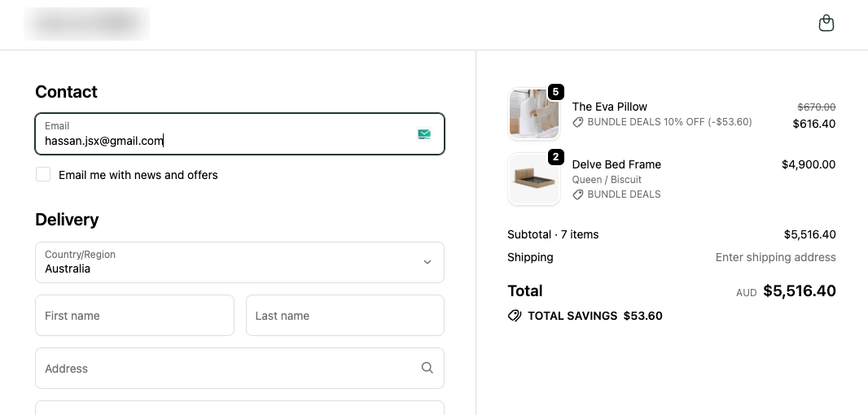Click the Eva Pillow product thumbnail
This screenshot has height=415, width=868.
(533, 113)
